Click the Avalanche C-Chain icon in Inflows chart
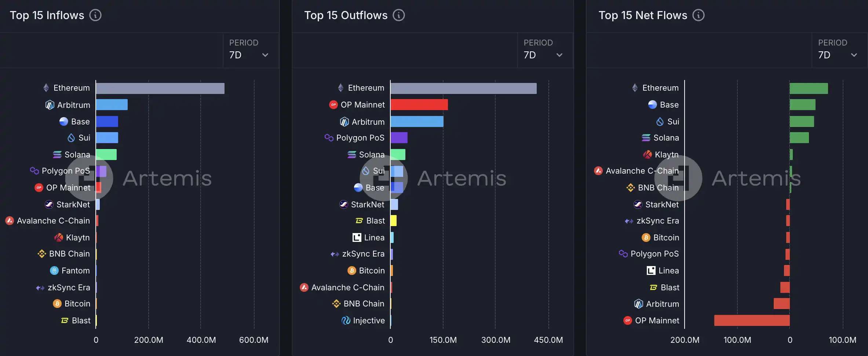 click(x=10, y=221)
